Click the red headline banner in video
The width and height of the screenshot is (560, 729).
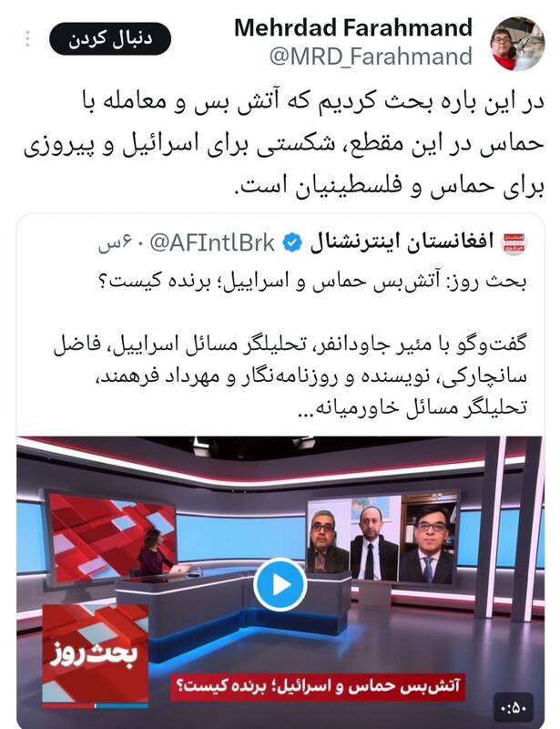click(318, 687)
